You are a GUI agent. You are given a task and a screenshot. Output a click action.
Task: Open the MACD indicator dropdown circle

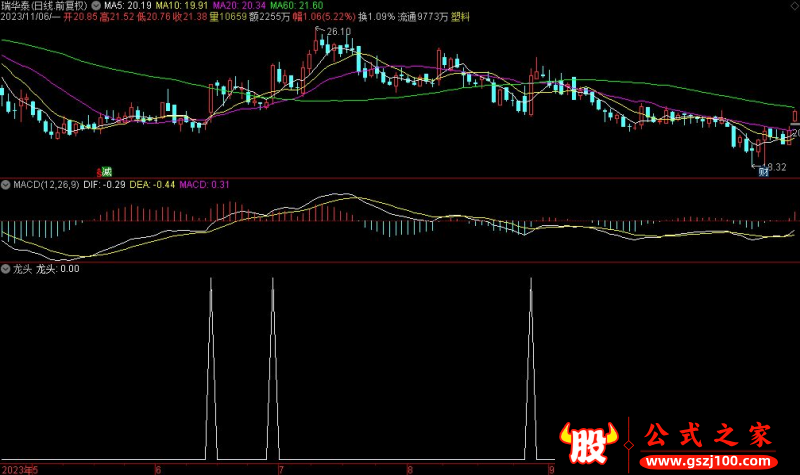[5, 185]
